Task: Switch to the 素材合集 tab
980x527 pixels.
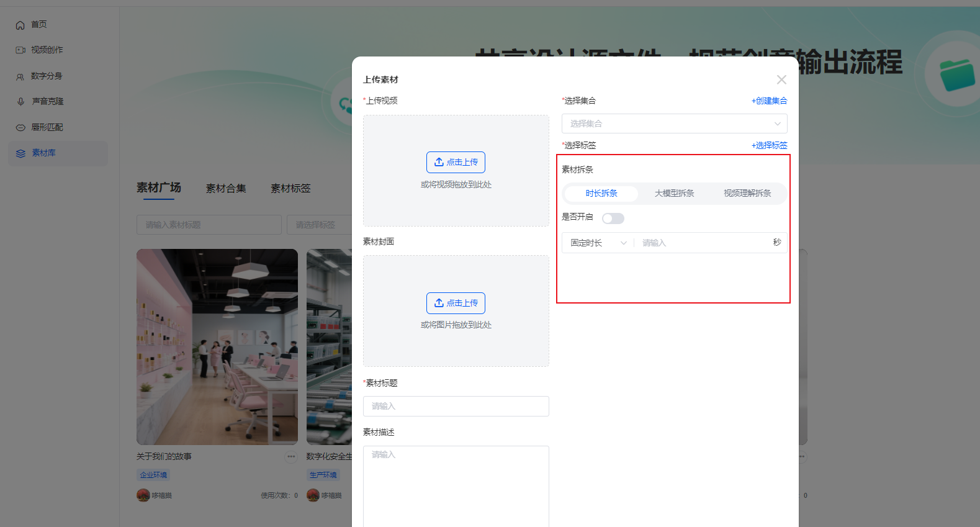Action: [226, 188]
